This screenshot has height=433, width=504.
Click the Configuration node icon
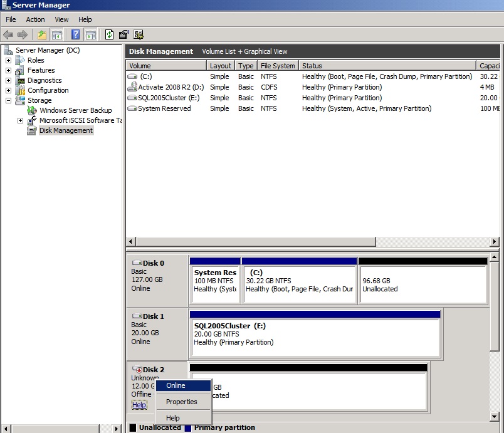point(20,90)
